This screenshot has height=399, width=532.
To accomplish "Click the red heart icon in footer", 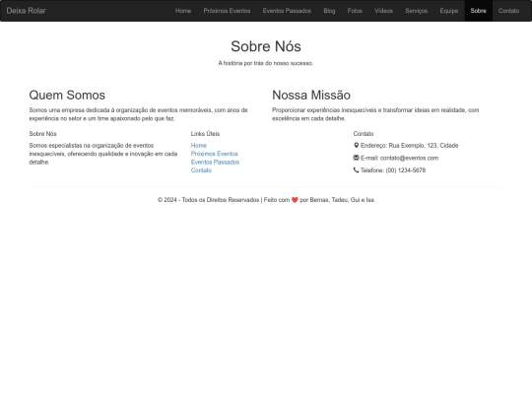I will [295, 200].
